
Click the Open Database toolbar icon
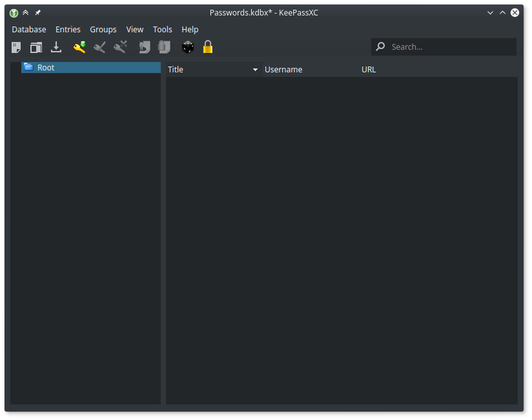[x=36, y=47]
